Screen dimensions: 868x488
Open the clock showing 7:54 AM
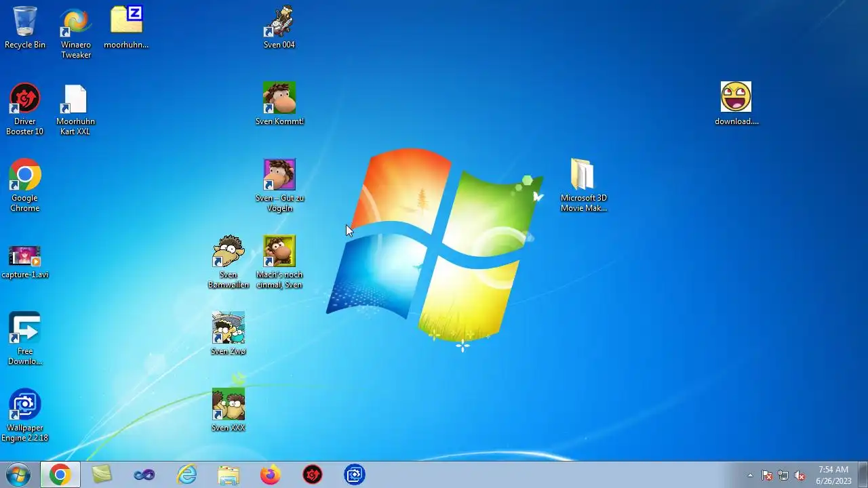click(833, 475)
